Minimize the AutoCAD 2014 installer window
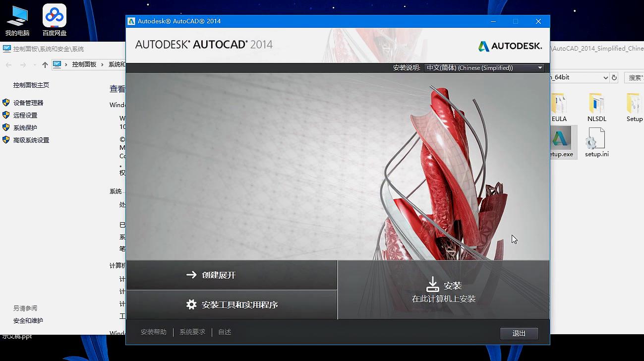 click(x=493, y=21)
